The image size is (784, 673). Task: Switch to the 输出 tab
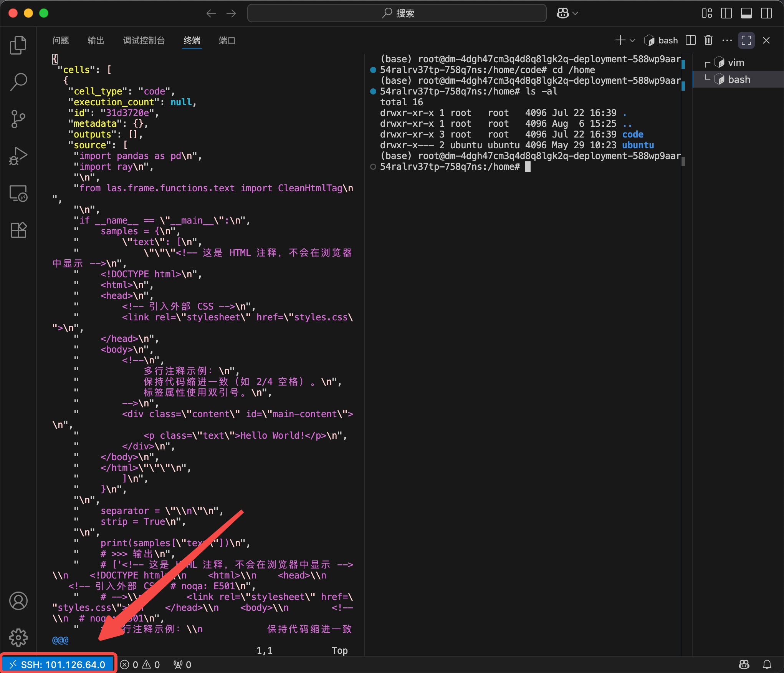click(96, 40)
